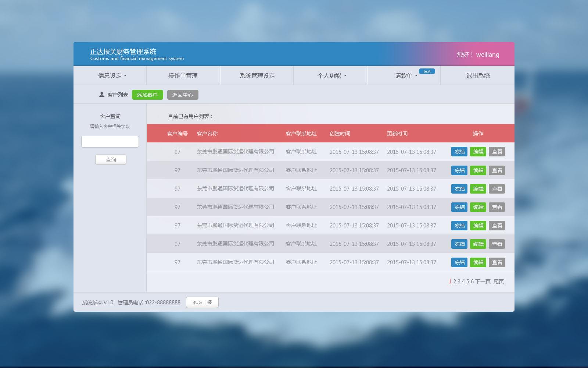
Task: Click the BUG 上报 button in footer
Action: [202, 302]
